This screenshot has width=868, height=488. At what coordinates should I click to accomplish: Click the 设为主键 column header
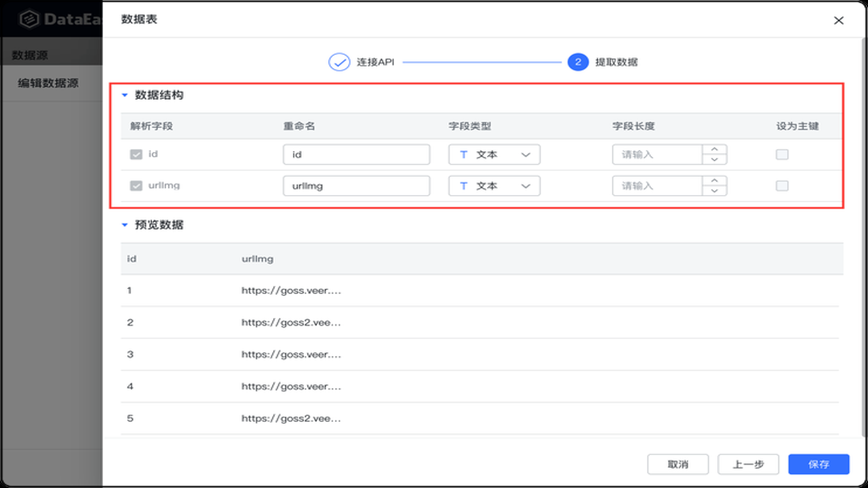pyautogui.click(x=798, y=126)
